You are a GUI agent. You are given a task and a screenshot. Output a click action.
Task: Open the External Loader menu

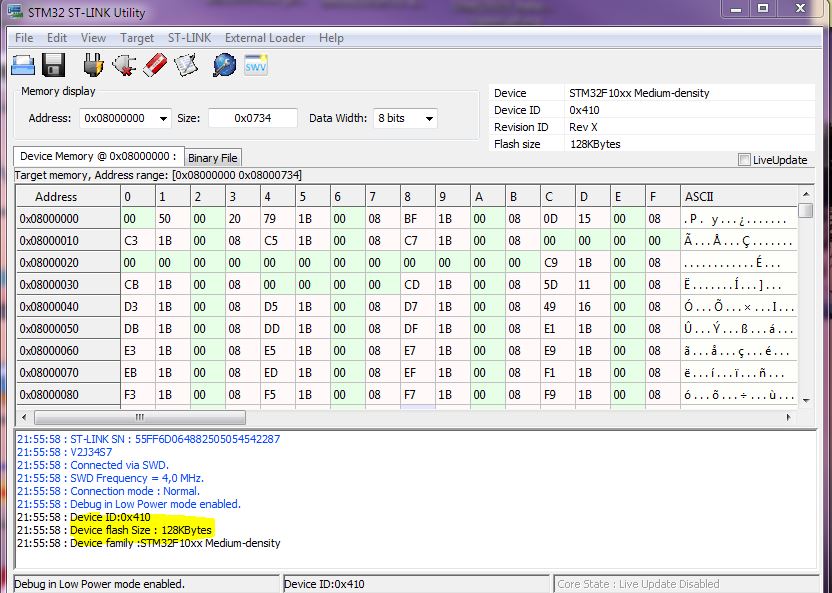click(x=265, y=38)
